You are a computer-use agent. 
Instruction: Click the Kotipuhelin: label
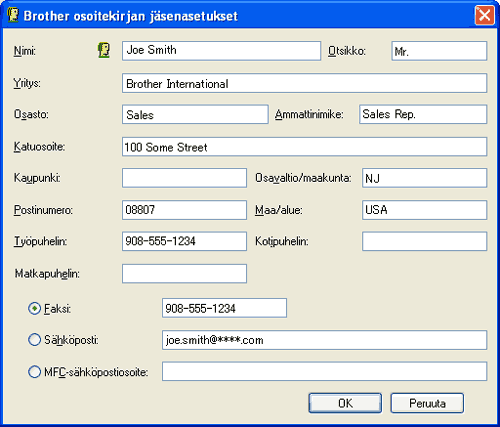(x=282, y=241)
